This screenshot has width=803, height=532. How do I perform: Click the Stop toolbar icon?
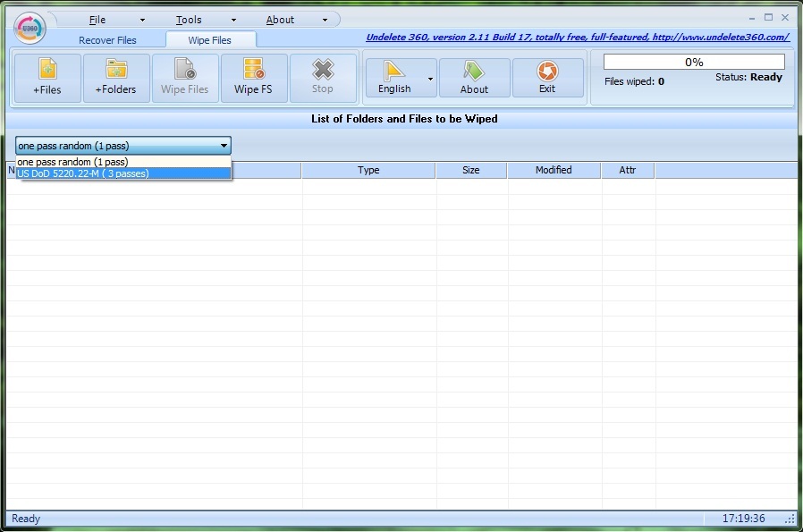[323, 70]
